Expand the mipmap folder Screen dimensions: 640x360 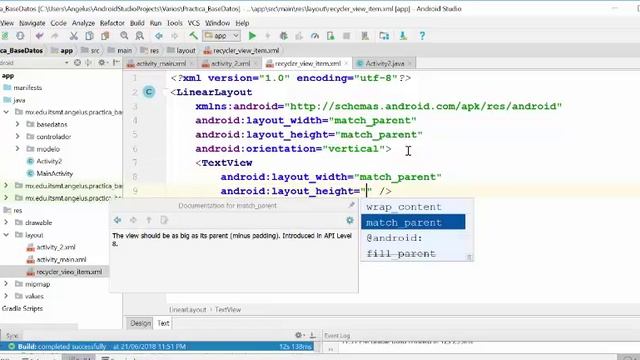click(6, 284)
